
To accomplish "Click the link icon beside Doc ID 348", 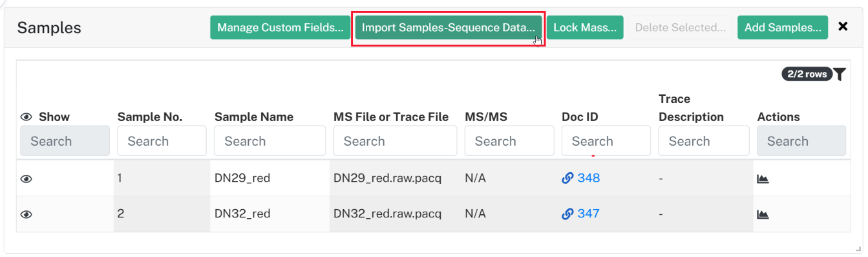I will pyautogui.click(x=567, y=179).
